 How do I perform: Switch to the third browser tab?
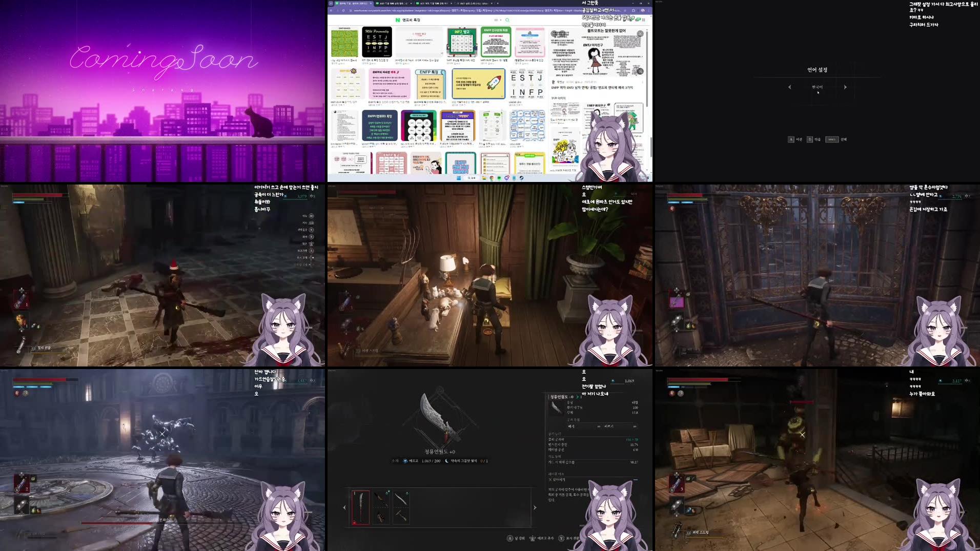pyautogui.click(x=434, y=3)
